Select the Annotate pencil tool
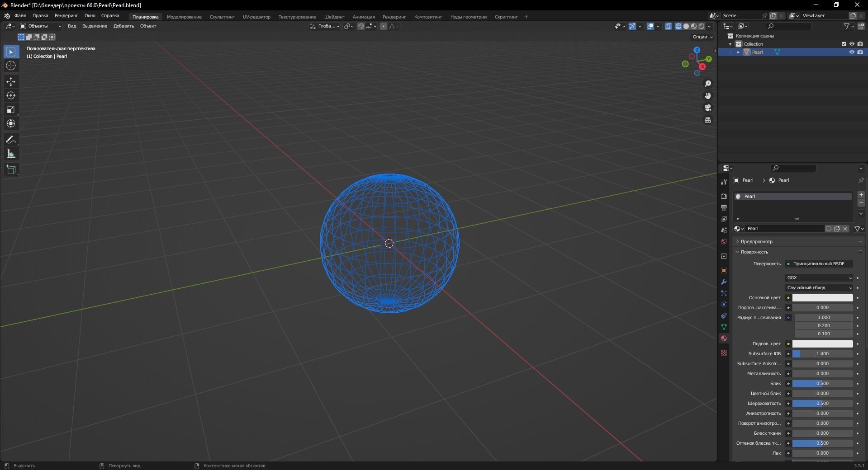The width and height of the screenshot is (868, 470). click(11, 140)
